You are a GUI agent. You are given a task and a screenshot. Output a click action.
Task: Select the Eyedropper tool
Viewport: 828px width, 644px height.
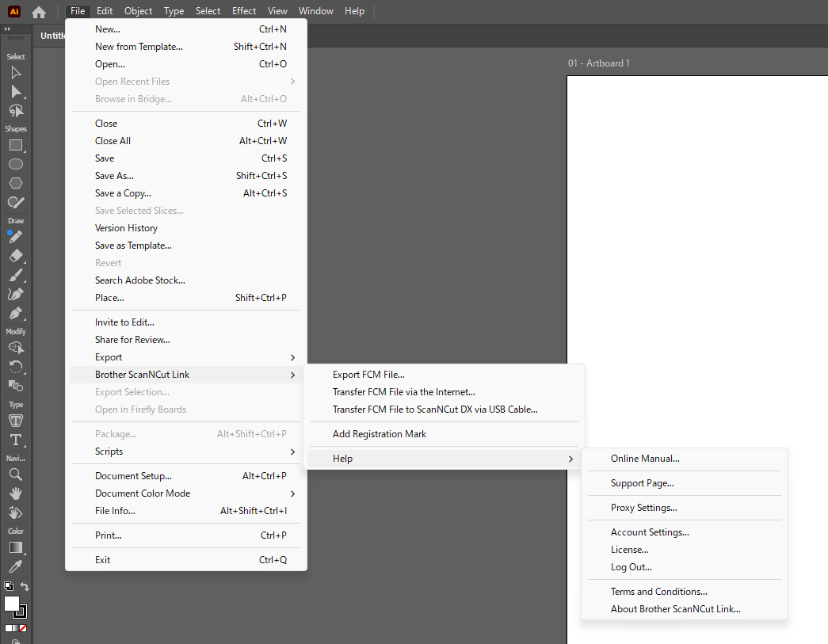pyautogui.click(x=16, y=566)
